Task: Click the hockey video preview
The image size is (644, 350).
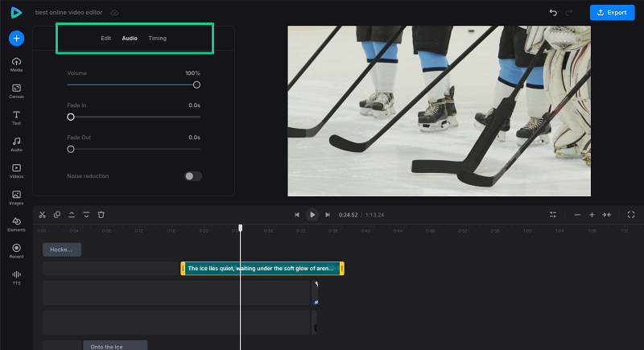Action: 439,111
